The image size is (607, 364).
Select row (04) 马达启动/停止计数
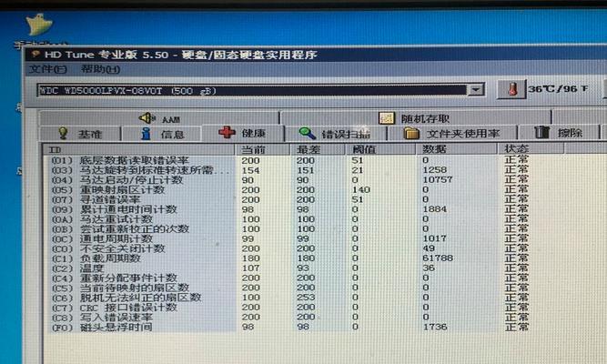[290, 180]
